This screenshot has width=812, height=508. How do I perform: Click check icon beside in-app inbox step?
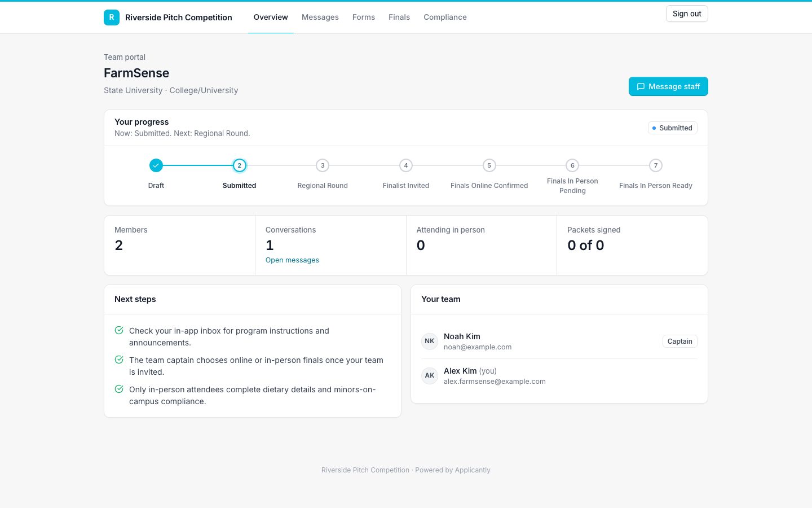click(119, 330)
